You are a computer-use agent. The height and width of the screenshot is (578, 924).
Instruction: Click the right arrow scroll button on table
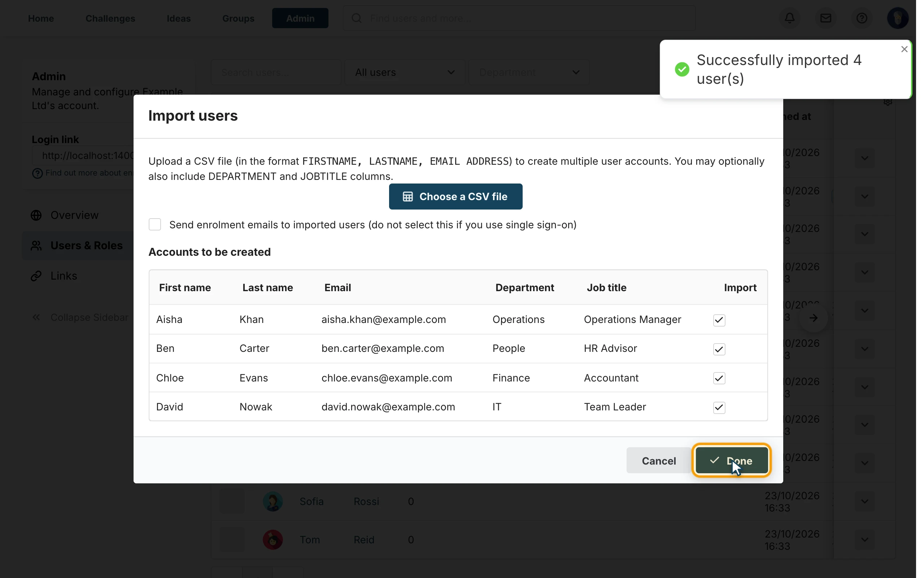pyautogui.click(x=813, y=317)
